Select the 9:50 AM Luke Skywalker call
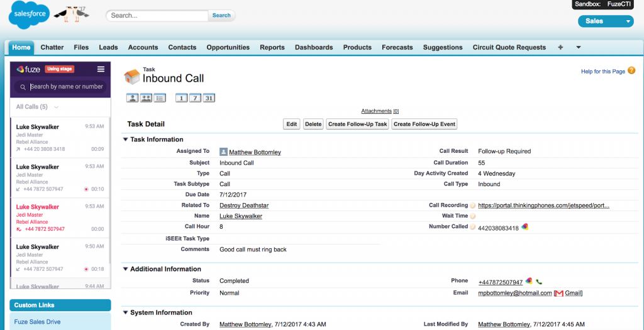Screen dimensions: 644x330 [x=60, y=258]
